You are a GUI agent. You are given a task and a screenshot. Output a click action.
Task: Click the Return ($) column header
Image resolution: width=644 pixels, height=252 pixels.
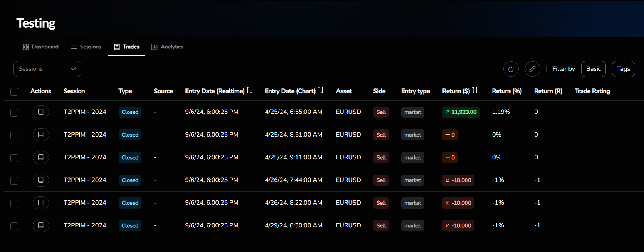coord(456,91)
